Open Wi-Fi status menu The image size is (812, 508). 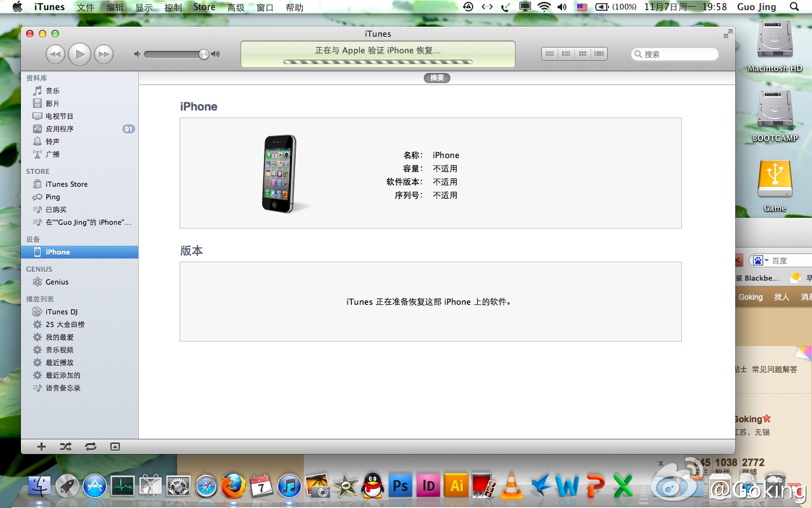pyautogui.click(x=544, y=7)
